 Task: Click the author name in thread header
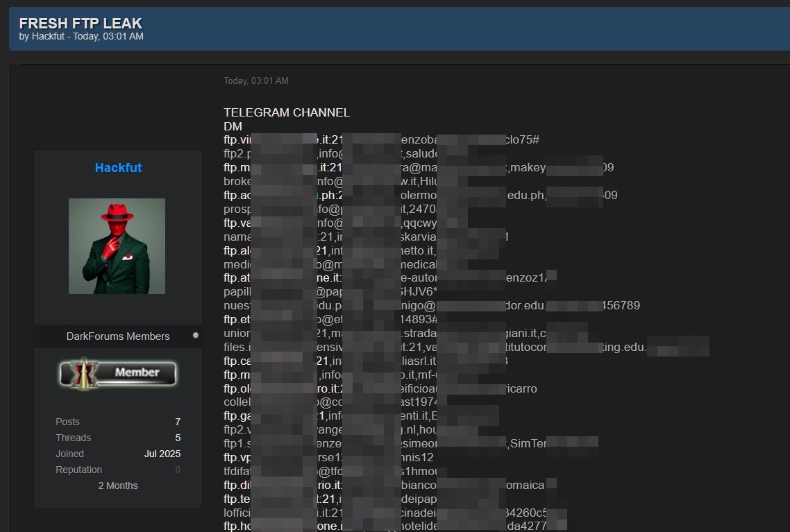coord(49,37)
